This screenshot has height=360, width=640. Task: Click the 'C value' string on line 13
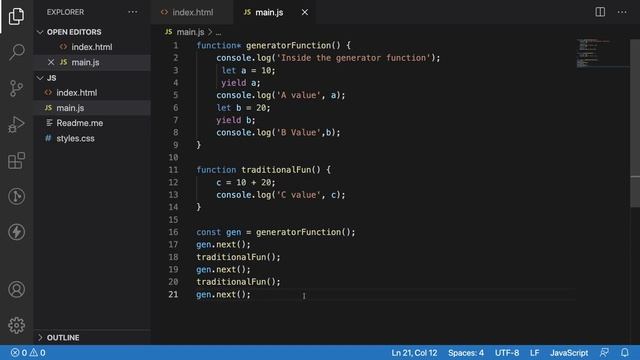(299, 195)
